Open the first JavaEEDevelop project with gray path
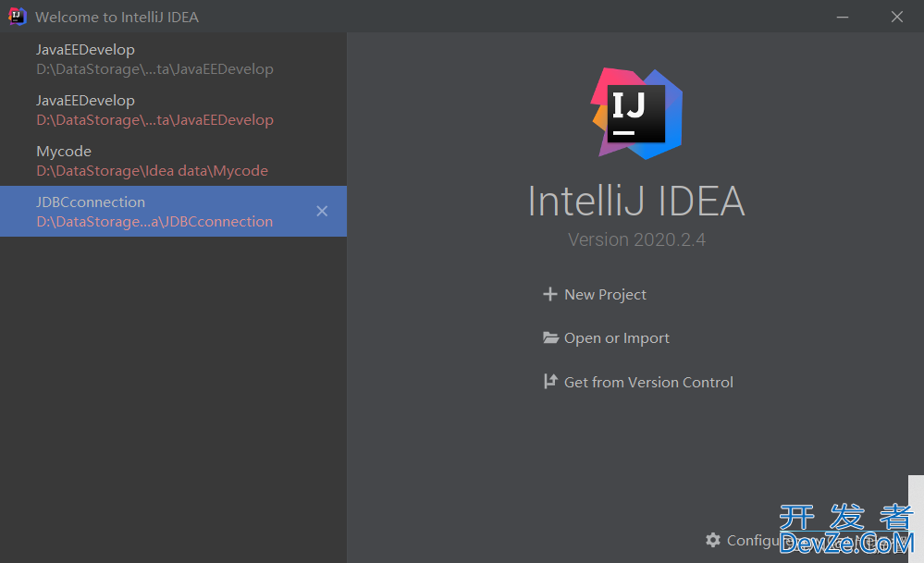Viewport: 924px width, 563px height. [173, 59]
